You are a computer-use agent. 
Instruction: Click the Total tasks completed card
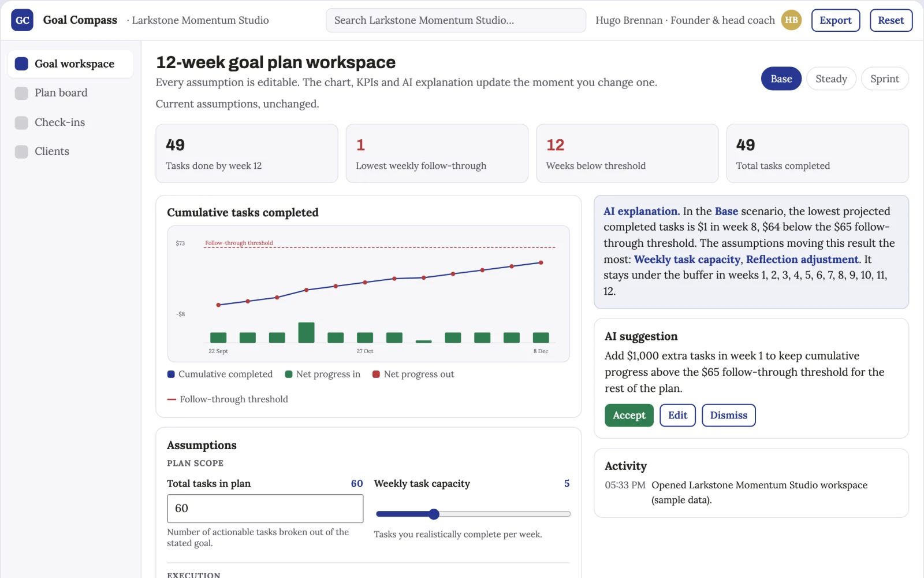pos(818,153)
